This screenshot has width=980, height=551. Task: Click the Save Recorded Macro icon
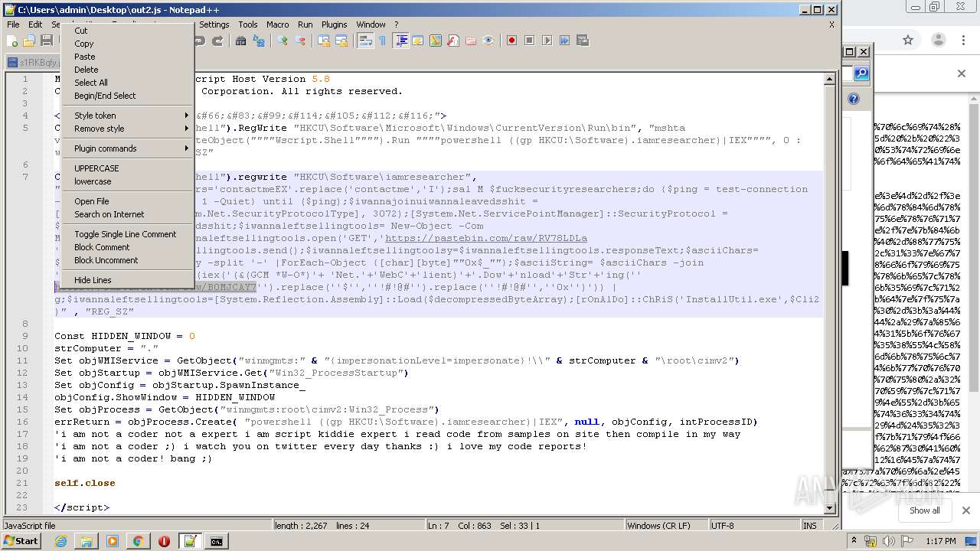click(x=582, y=41)
